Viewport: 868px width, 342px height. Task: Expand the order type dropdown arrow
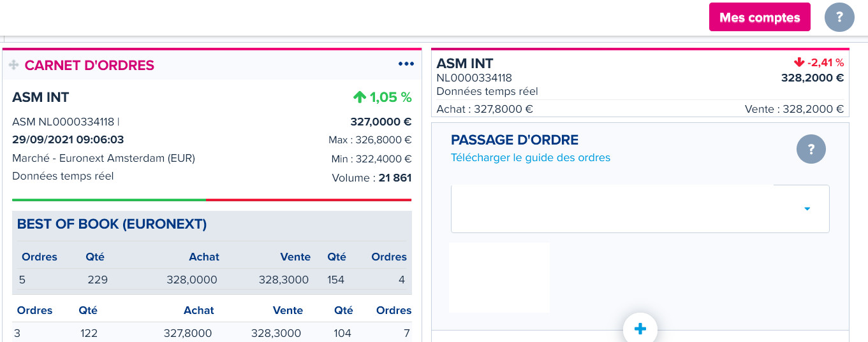(x=807, y=209)
